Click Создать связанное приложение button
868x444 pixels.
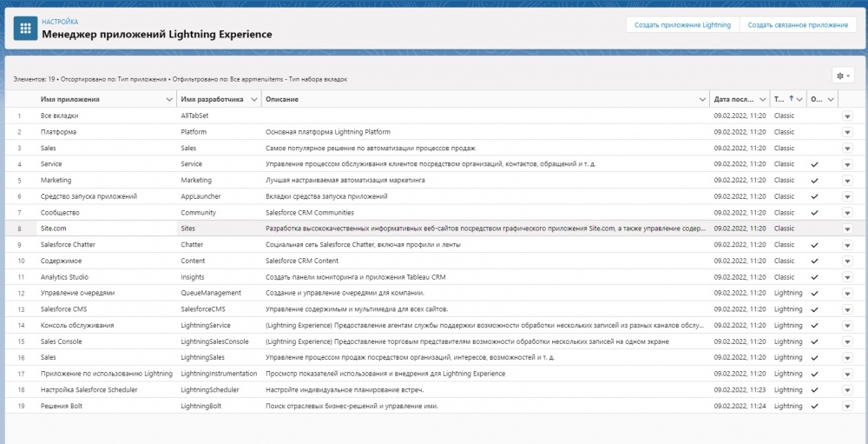(798, 25)
